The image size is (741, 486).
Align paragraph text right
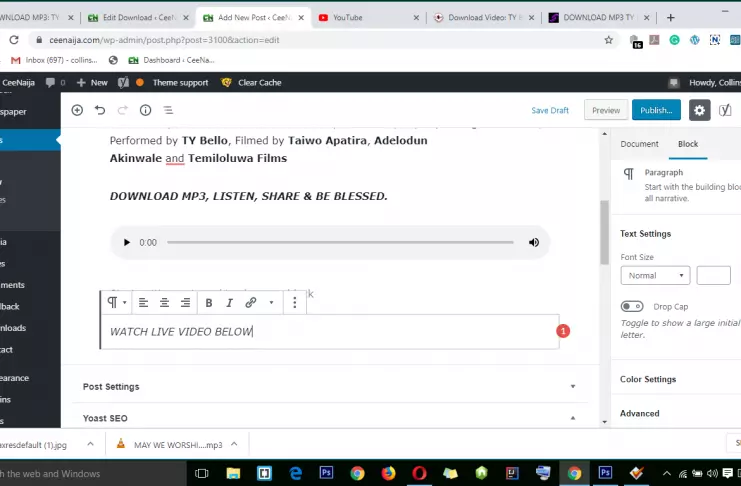(x=185, y=303)
